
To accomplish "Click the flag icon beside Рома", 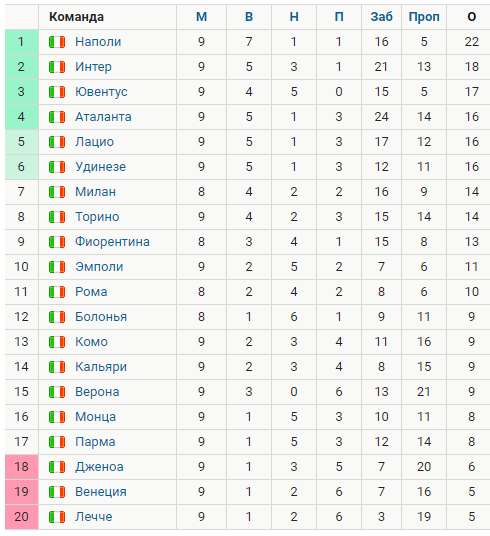I will click(57, 292).
